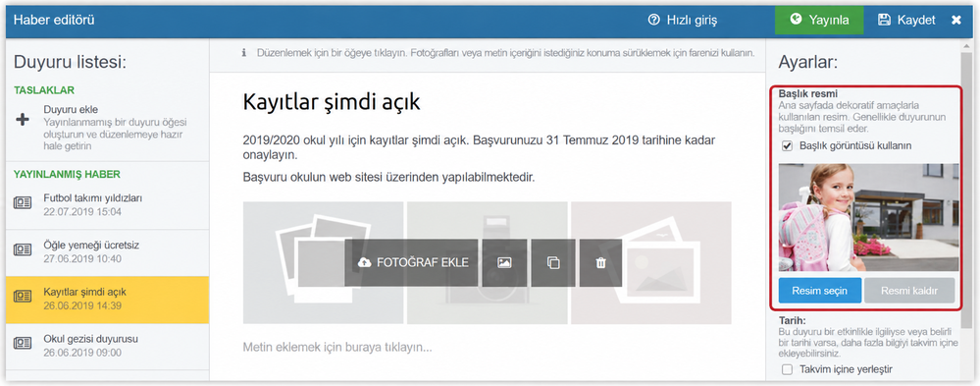Open the image gallery icon in photo toolbar
This screenshot has width=980, height=386.
[x=504, y=263]
